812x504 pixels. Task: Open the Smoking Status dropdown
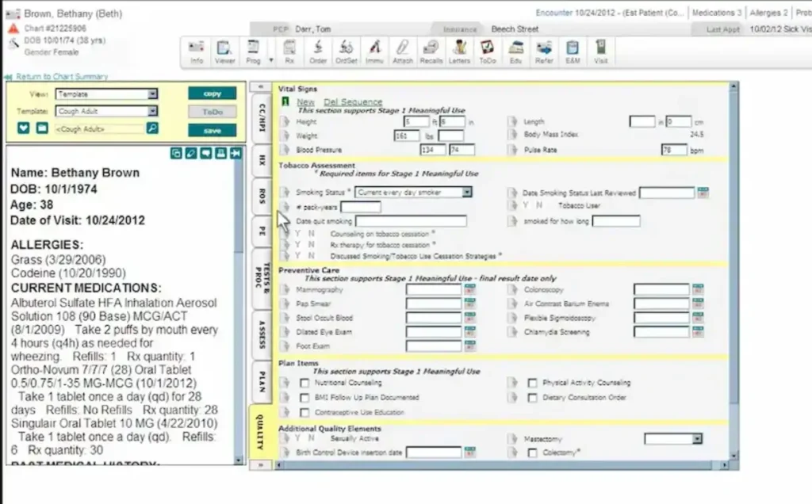pos(467,192)
